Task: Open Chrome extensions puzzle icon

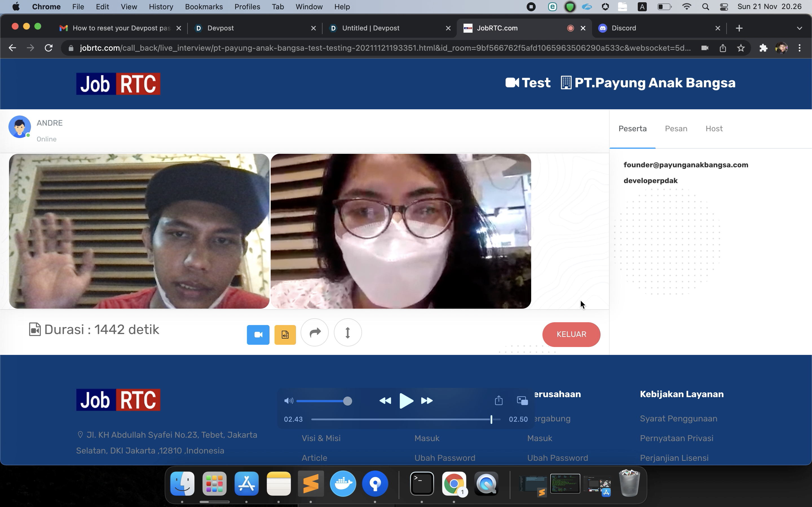Action: [x=763, y=48]
